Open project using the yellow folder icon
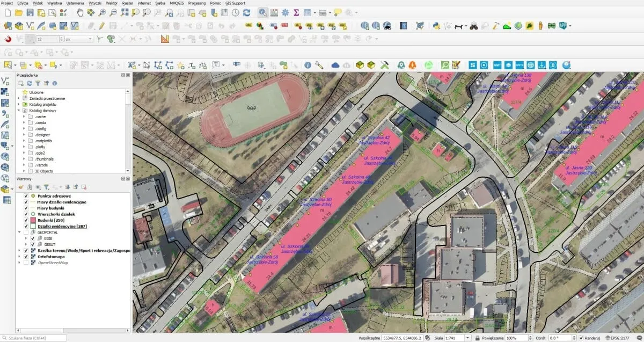The image size is (644, 342). (19, 12)
